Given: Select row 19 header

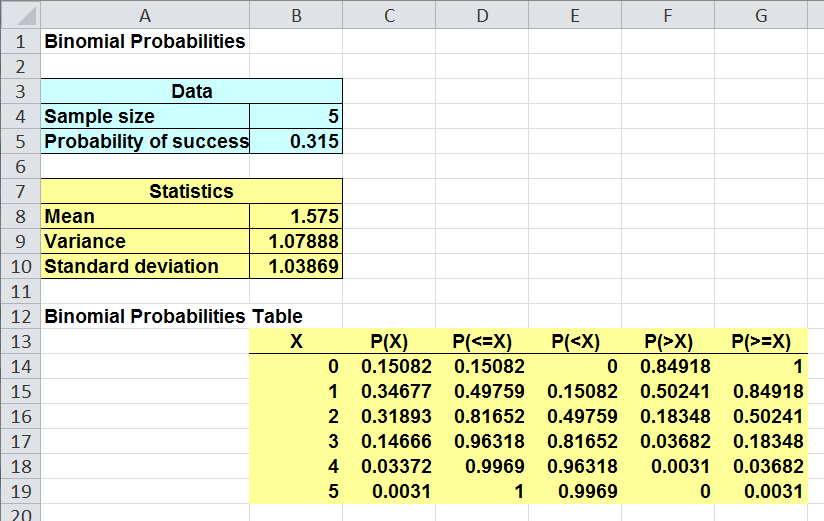Looking at the screenshot, I should point(20,491).
